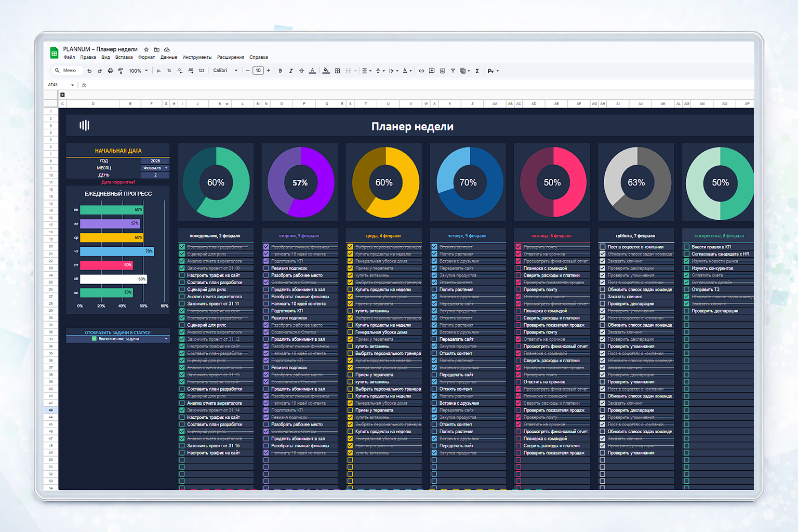Check 'Внести правки в КП' Sunday task
Screen dimensions: 798x532
(687, 247)
